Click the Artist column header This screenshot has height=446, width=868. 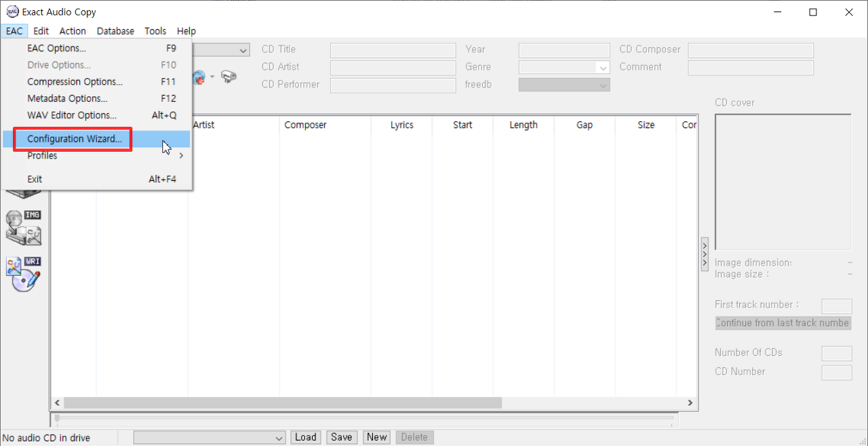(233, 125)
